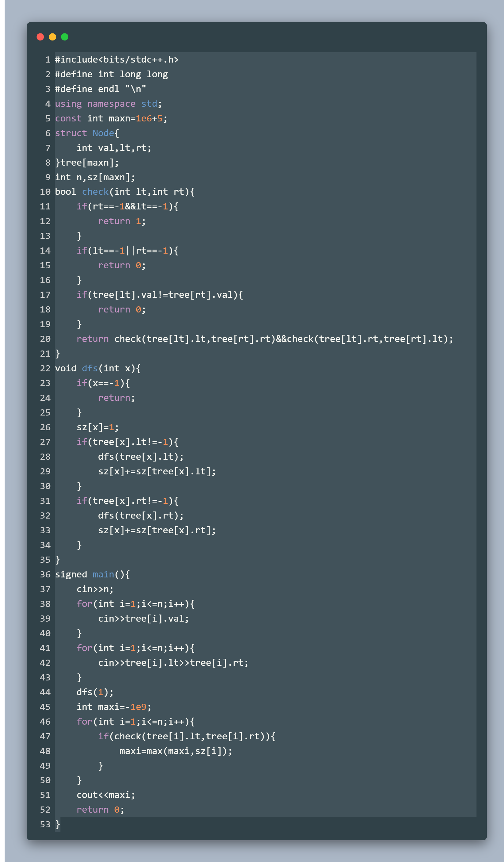Click the "if(x==-1){" condition
Screen dimensions: 504x862
click(103, 383)
